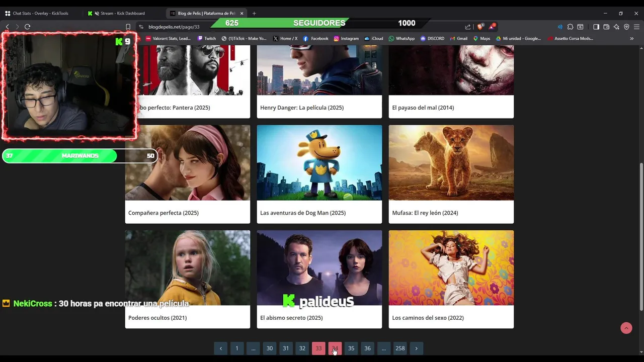The height and width of the screenshot is (362, 644).
Task: Open the Instagram bookmark
Action: [x=347, y=38]
